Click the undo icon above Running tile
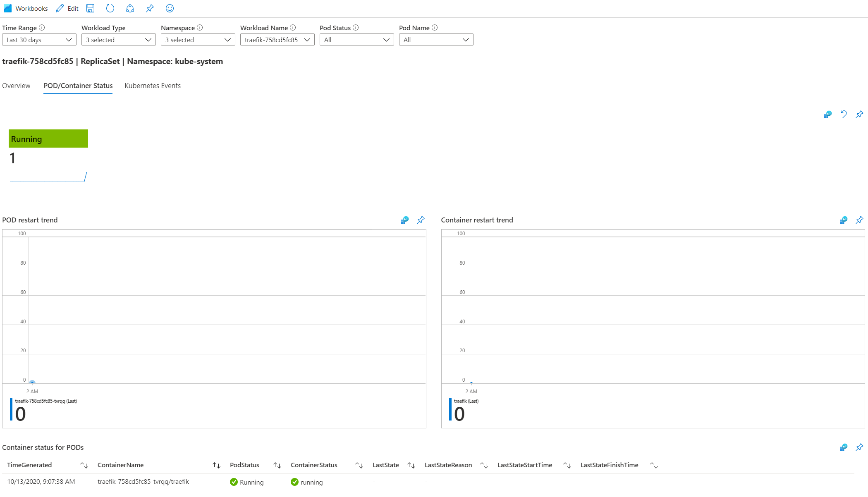Screen dimensions: 868x497 coord(844,114)
